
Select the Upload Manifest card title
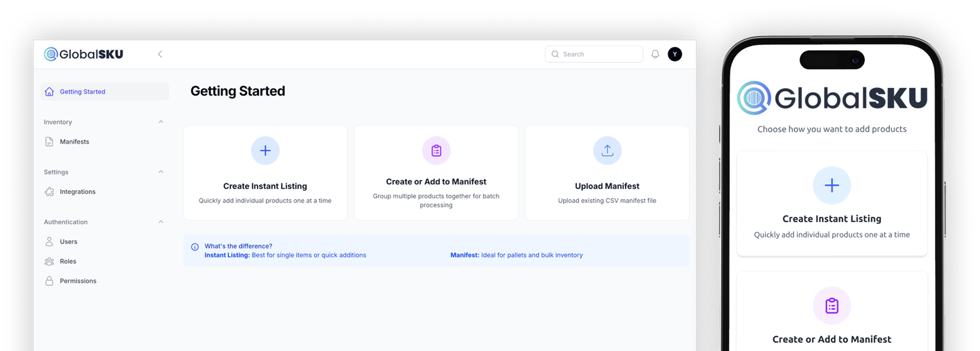607,186
